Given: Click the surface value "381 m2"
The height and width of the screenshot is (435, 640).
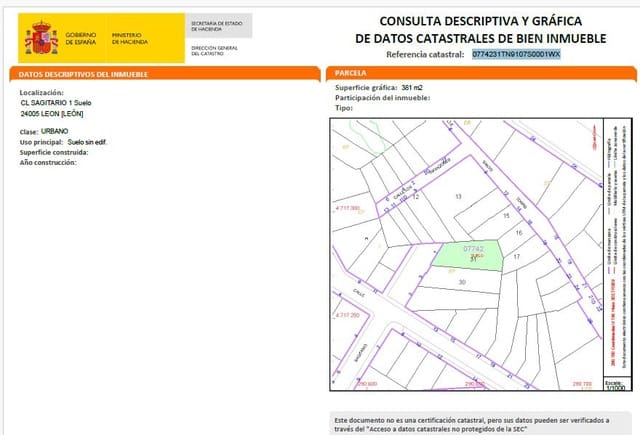Looking at the screenshot, I should (x=412, y=87).
